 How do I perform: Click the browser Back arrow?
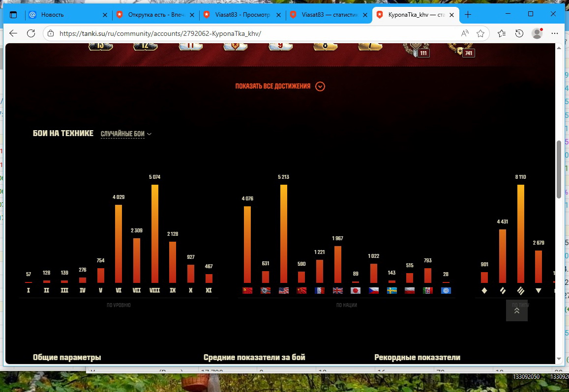point(13,33)
